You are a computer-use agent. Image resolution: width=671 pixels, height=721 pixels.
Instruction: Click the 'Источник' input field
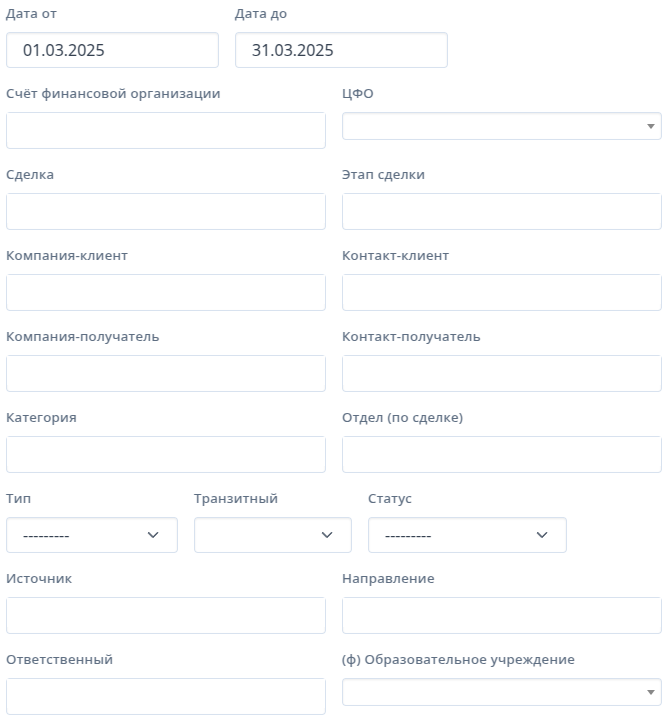(166, 615)
